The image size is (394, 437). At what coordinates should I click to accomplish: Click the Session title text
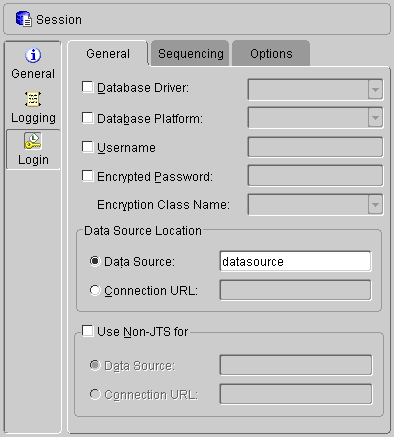point(59,20)
